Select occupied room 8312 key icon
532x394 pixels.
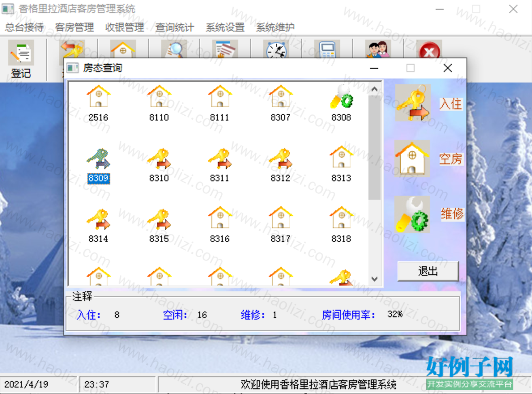(x=281, y=159)
